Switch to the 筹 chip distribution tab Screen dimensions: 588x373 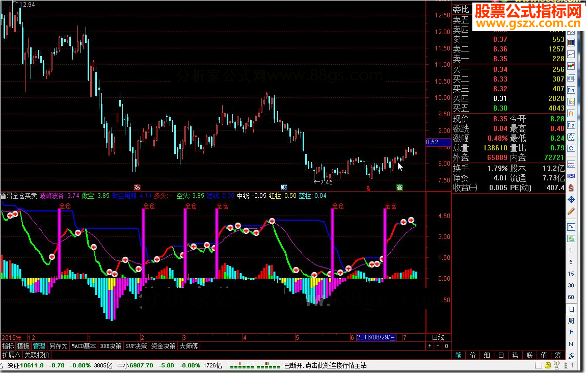point(558,355)
